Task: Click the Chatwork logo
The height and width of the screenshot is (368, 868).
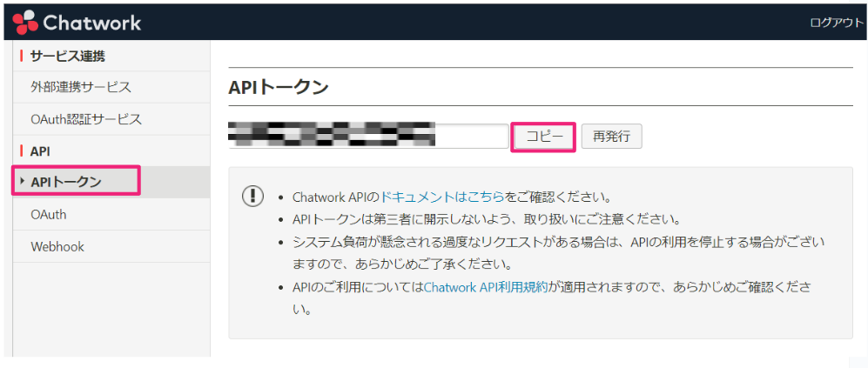Action: click(x=77, y=23)
